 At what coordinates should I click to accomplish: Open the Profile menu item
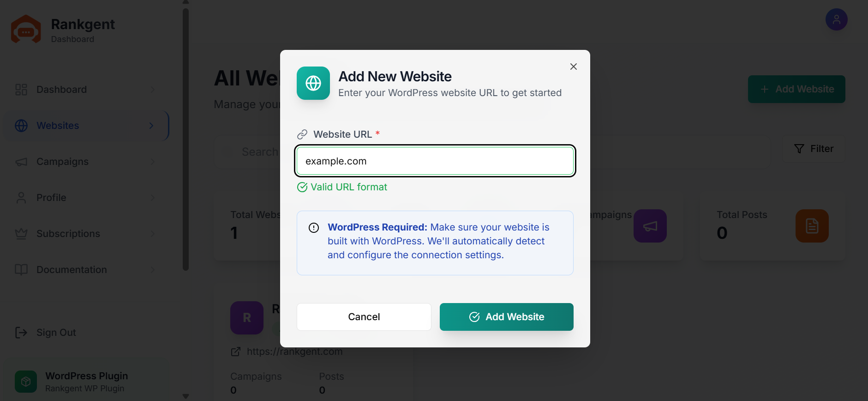(86, 198)
